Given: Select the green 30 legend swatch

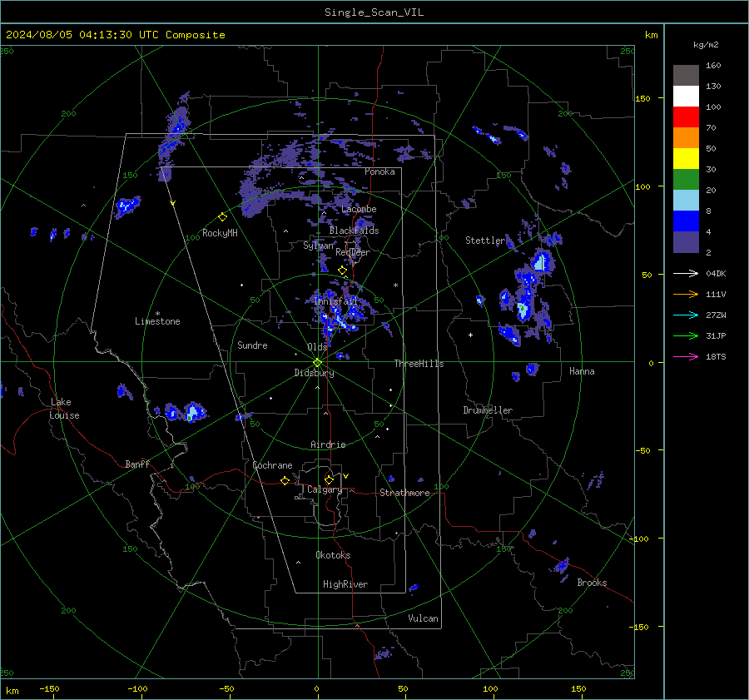Looking at the screenshot, I should (686, 179).
